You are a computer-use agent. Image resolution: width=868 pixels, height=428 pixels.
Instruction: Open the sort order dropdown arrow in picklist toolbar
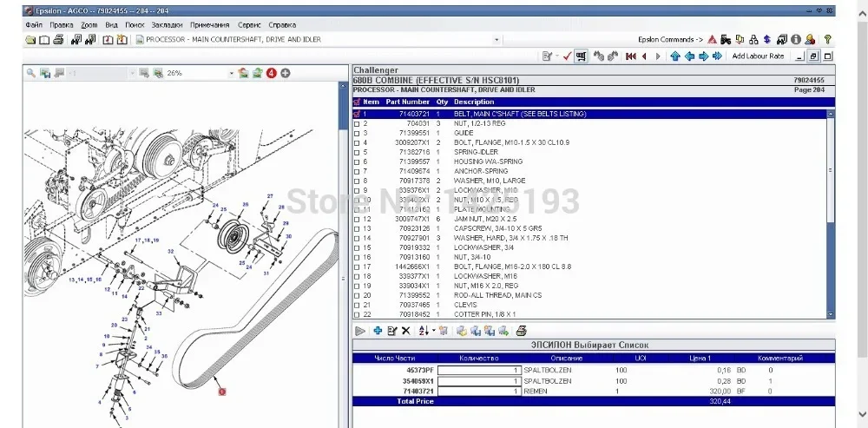pyautogui.click(x=433, y=331)
